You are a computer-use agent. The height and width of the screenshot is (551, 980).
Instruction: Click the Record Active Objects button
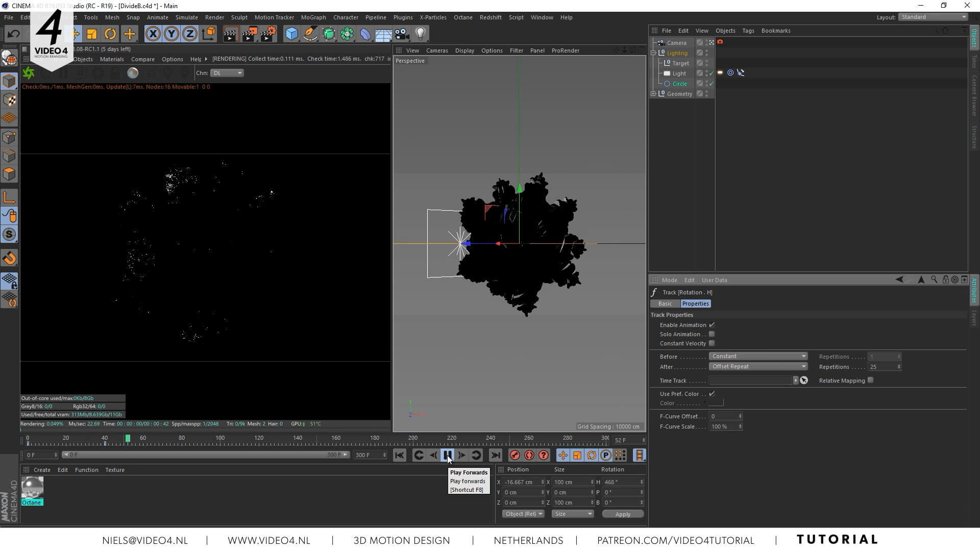(514, 455)
